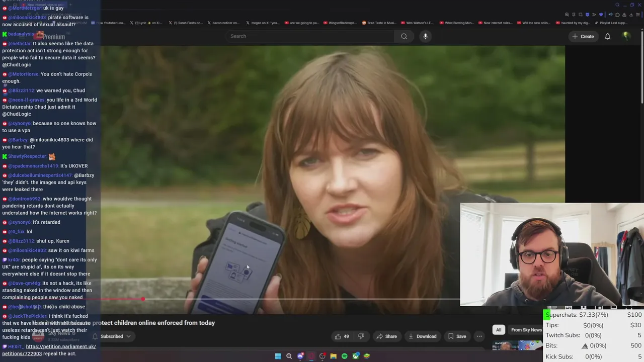The width and height of the screenshot is (644, 362).
Task: Open the YouTube account avatar menu
Action: [x=626, y=36]
